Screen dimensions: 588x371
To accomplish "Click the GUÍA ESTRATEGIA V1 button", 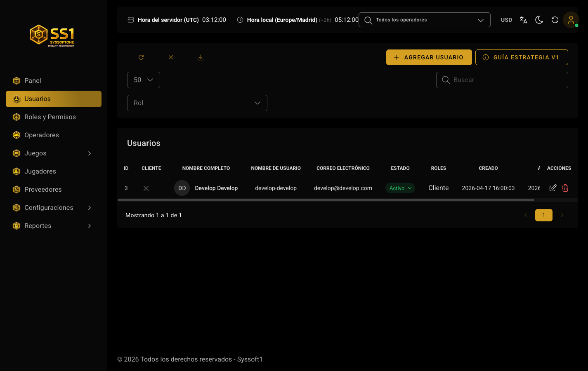I will [522, 57].
